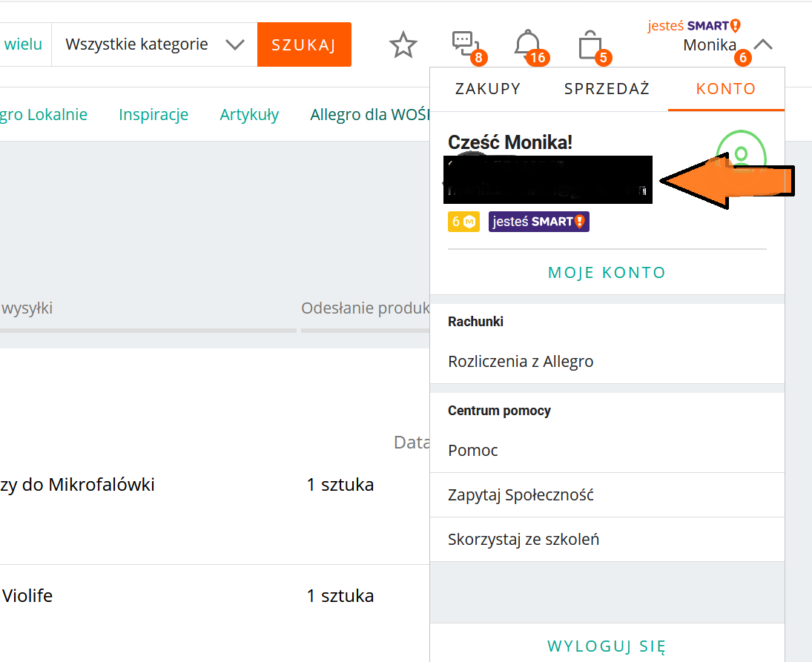Open notifications bell icon

(x=528, y=44)
